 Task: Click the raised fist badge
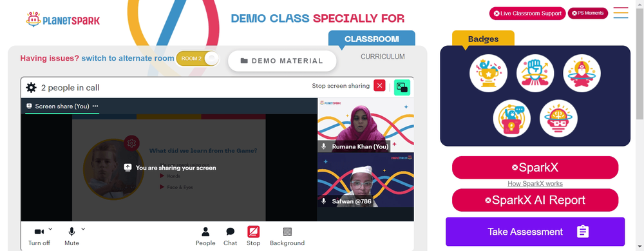click(535, 74)
